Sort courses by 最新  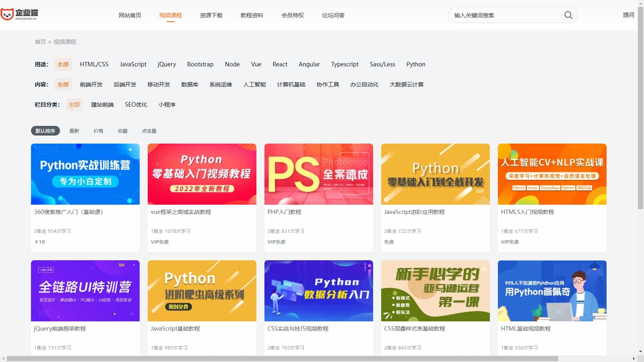pos(74,131)
